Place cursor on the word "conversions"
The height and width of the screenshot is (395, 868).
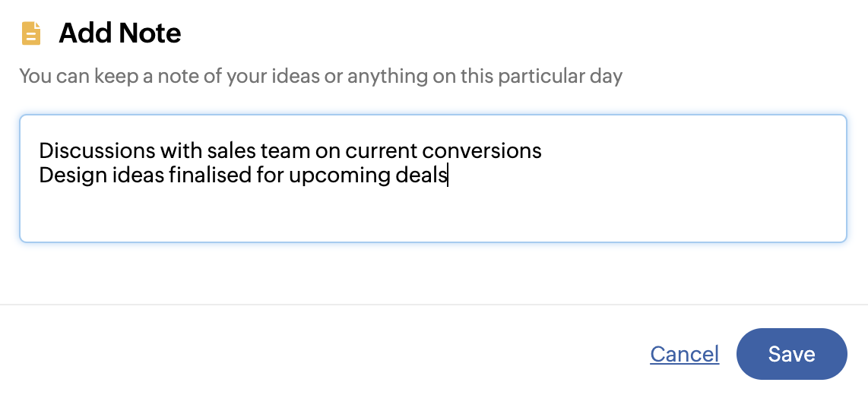(x=481, y=150)
